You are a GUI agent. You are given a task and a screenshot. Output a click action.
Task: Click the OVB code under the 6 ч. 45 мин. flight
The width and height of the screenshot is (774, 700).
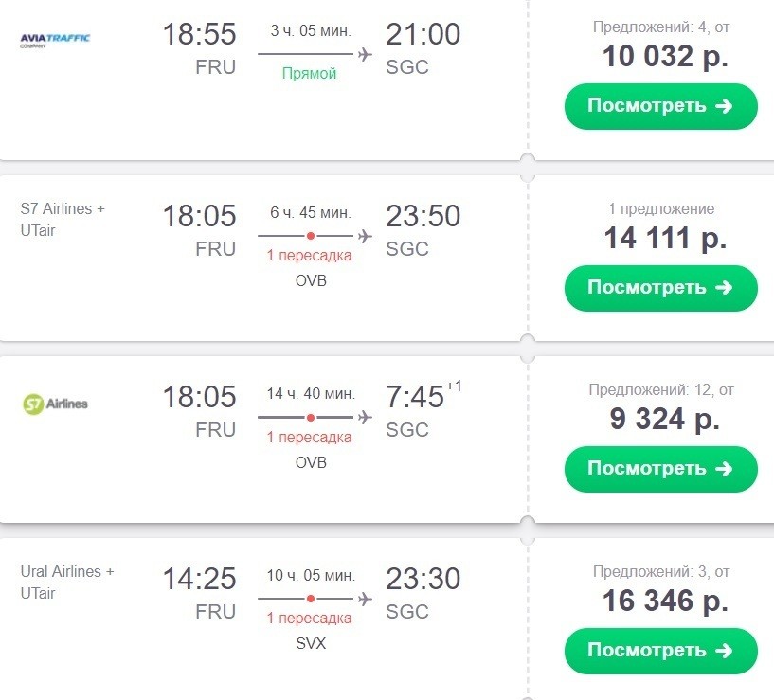310,281
